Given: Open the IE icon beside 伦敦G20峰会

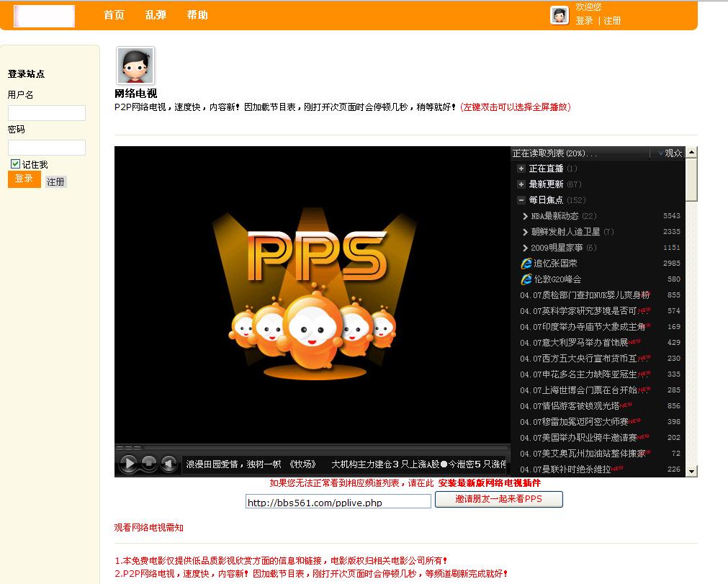Looking at the screenshot, I should (526, 279).
